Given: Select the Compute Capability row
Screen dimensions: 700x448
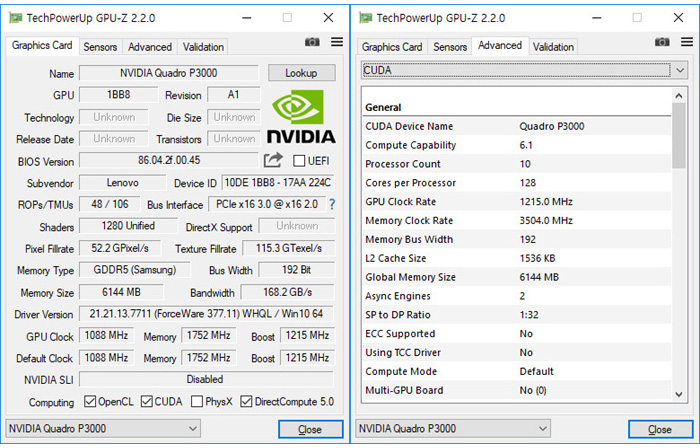Looking at the screenshot, I should 517,145.
